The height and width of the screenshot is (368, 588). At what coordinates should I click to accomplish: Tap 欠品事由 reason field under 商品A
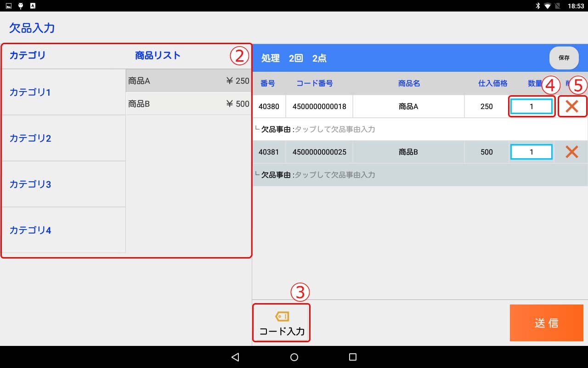420,129
